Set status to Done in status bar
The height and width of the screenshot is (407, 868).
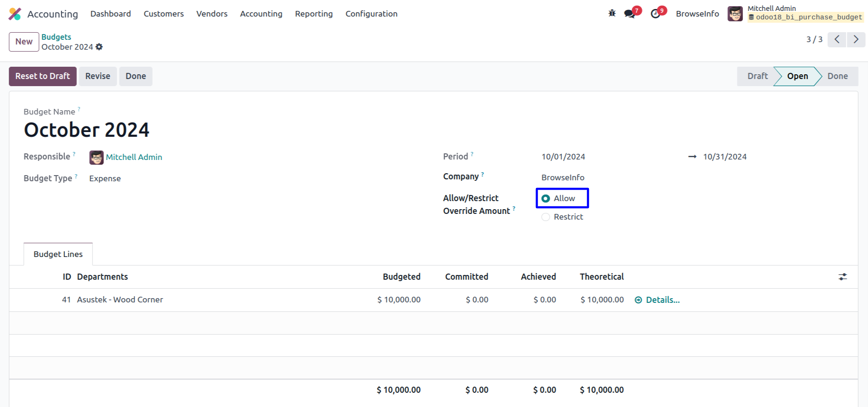pyautogui.click(x=837, y=76)
